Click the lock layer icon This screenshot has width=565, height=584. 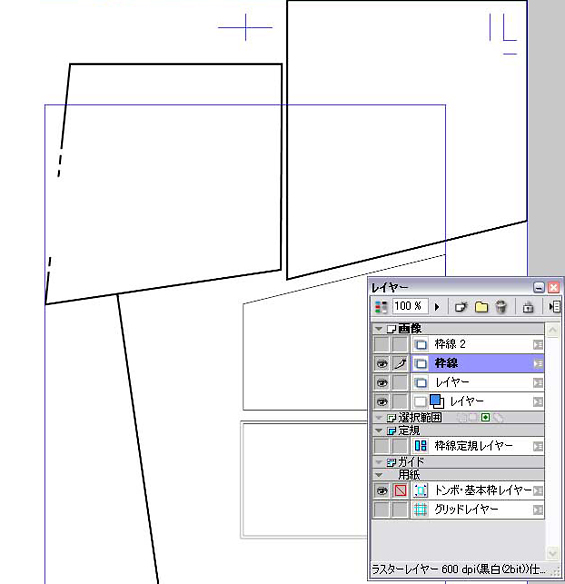(x=528, y=307)
